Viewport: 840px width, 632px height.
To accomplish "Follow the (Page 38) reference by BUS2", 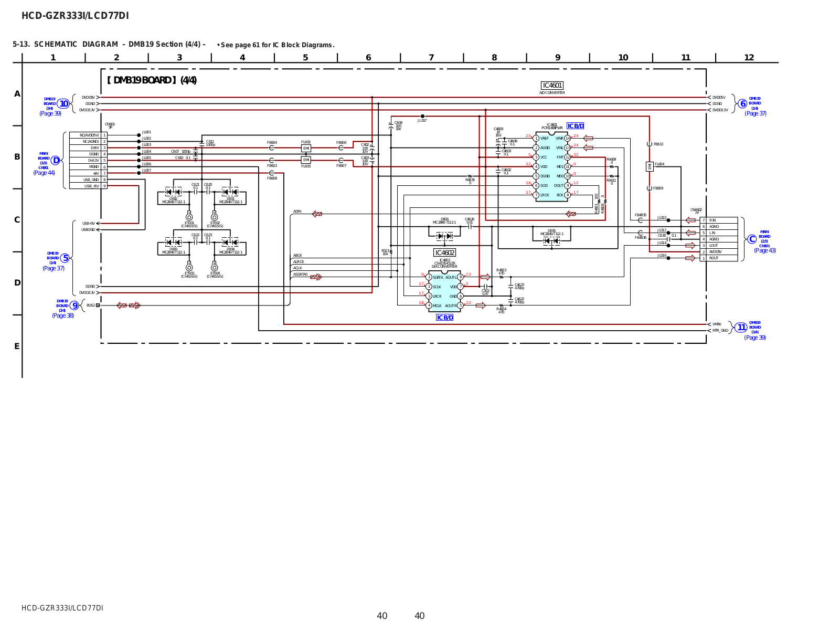I will tap(63, 315).
